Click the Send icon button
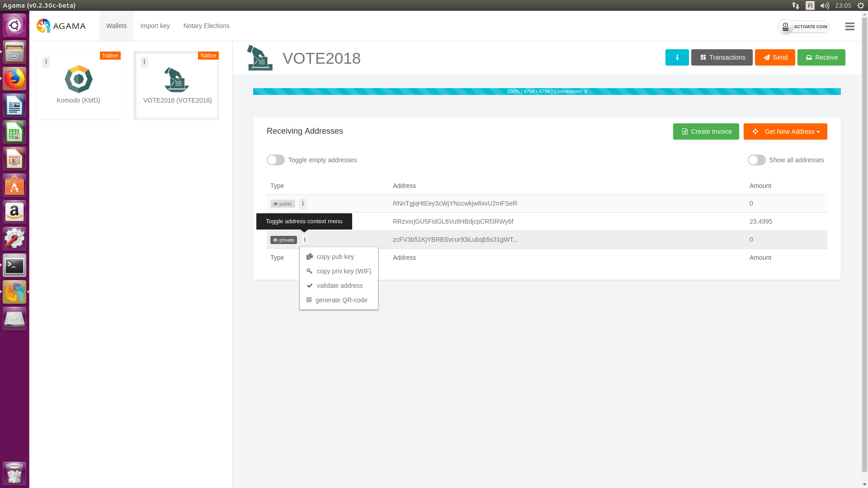Viewport: 868px width, 488px height. 775,57
